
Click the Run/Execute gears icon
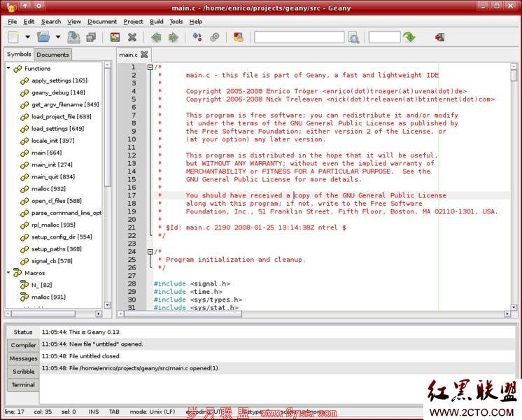pos(214,37)
